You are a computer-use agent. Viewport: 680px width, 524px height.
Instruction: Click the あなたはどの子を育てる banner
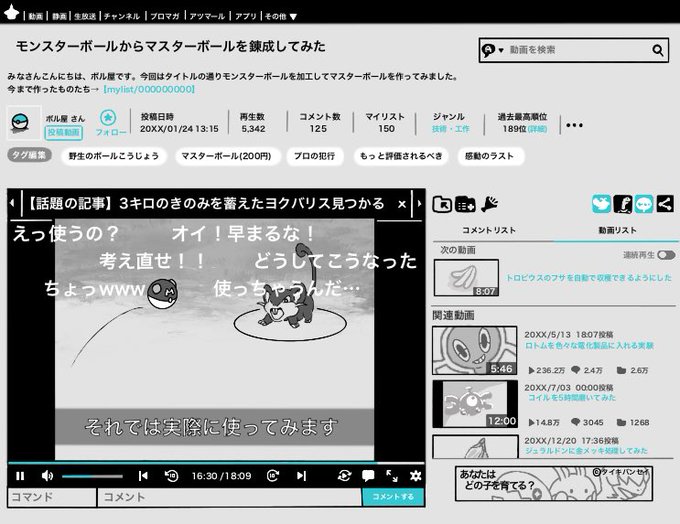554,484
